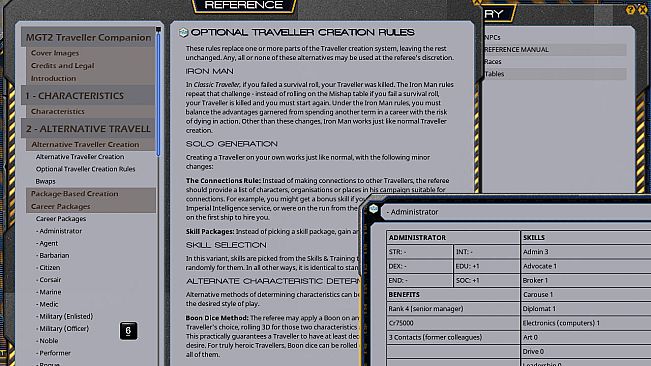Viewport: 651px width, 366px height.
Task: Open the - Medic career page
Action: point(47,304)
